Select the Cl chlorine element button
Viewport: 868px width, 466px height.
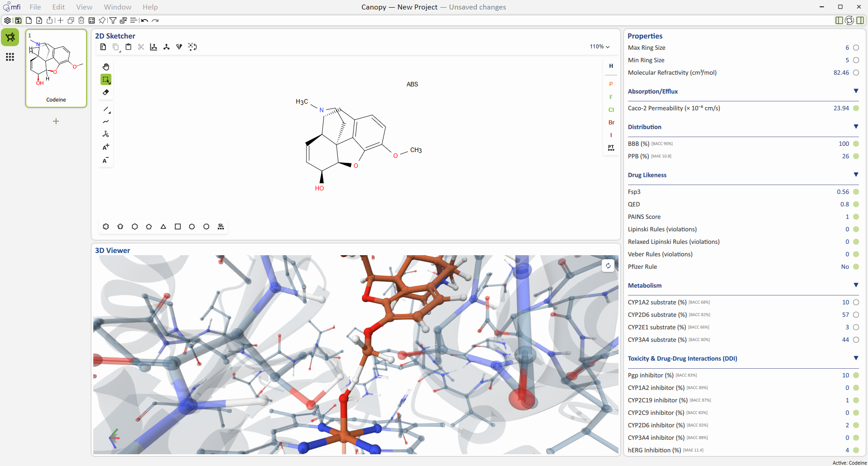click(x=611, y=110)
